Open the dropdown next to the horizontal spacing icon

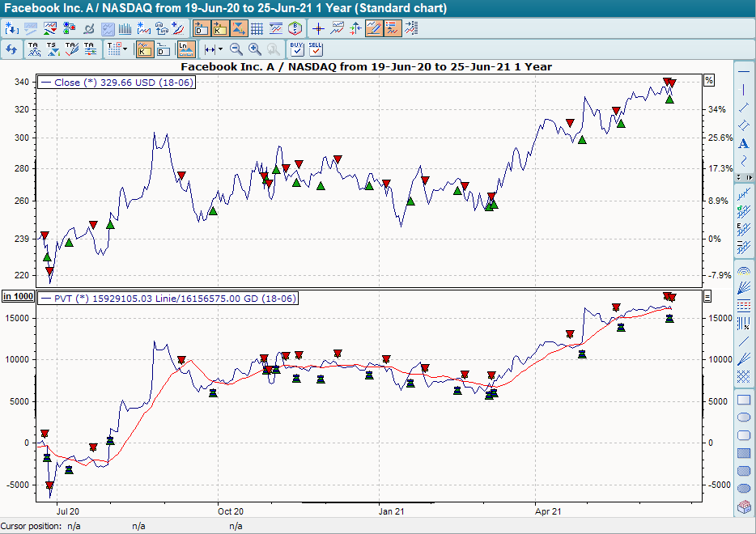tap(219, 49)
